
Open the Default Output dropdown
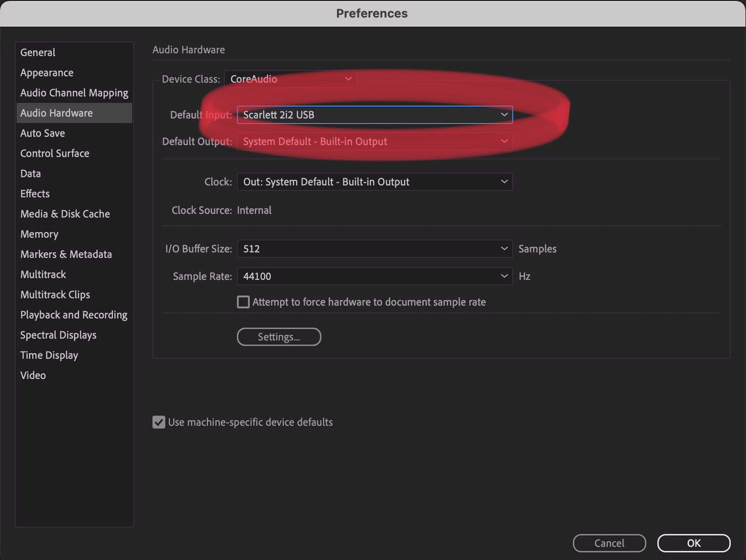[375, 142]
